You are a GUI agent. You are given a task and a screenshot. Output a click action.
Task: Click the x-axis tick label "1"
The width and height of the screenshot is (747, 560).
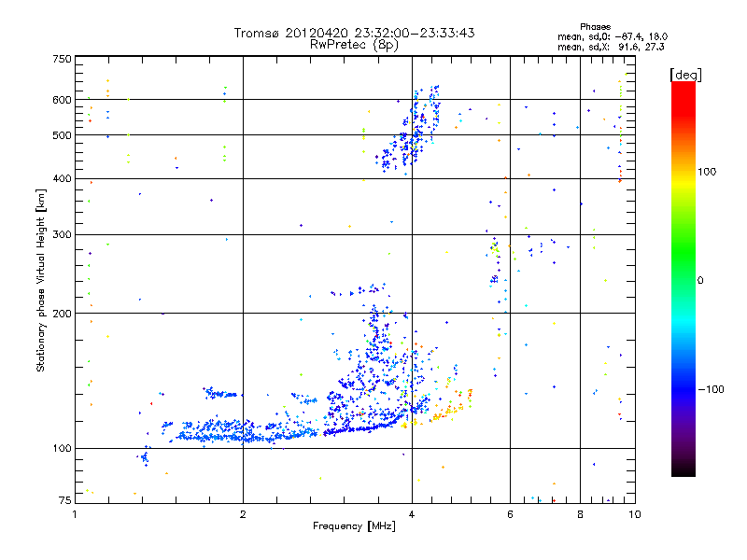[75, 514]
